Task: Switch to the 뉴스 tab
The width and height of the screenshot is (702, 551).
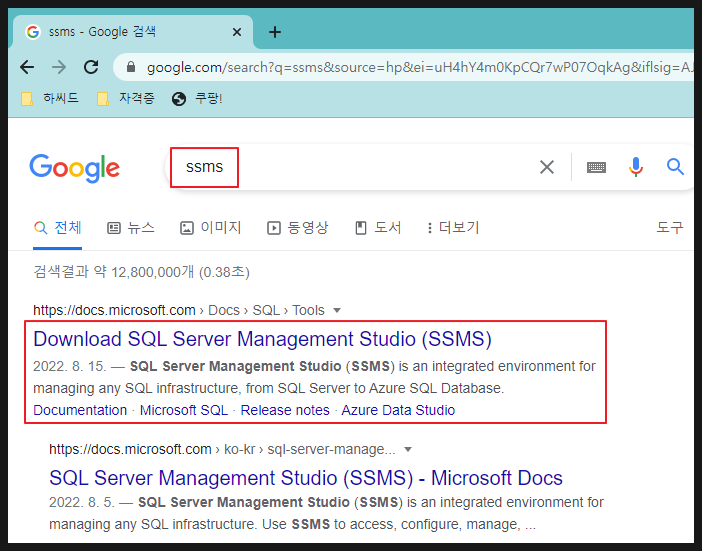Action: [131, 228]
